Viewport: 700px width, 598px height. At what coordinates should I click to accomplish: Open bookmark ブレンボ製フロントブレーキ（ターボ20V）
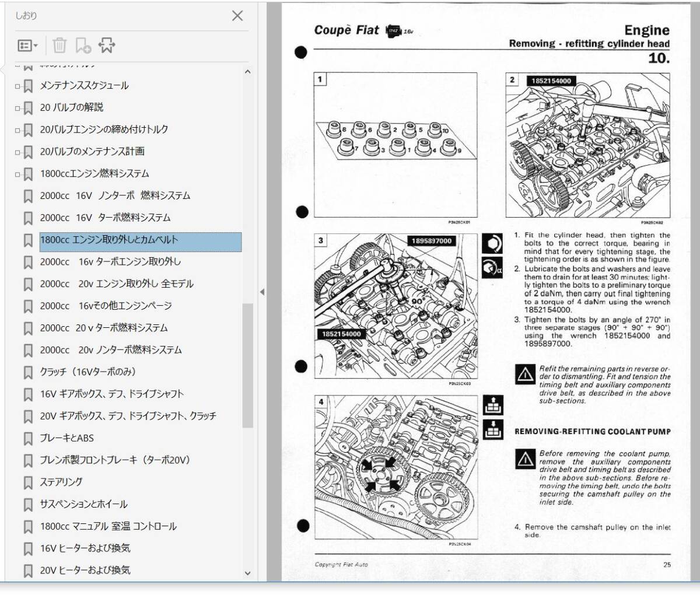click(115, 460)
